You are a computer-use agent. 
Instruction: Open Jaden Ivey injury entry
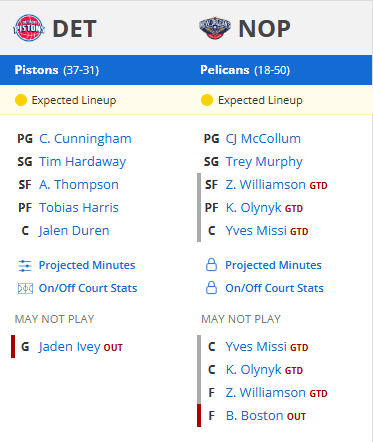click(69, 347)
